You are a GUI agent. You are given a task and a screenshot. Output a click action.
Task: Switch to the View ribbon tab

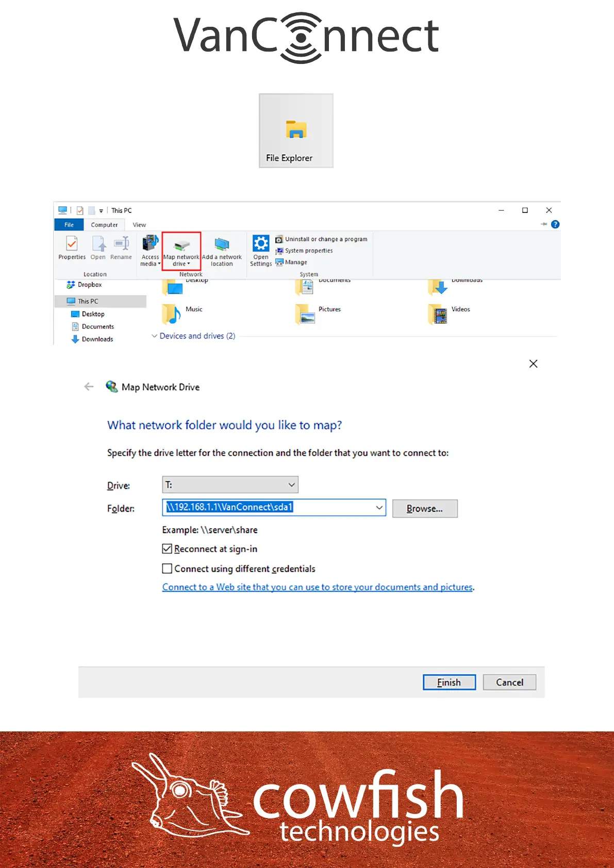click(x=139, y=225)
